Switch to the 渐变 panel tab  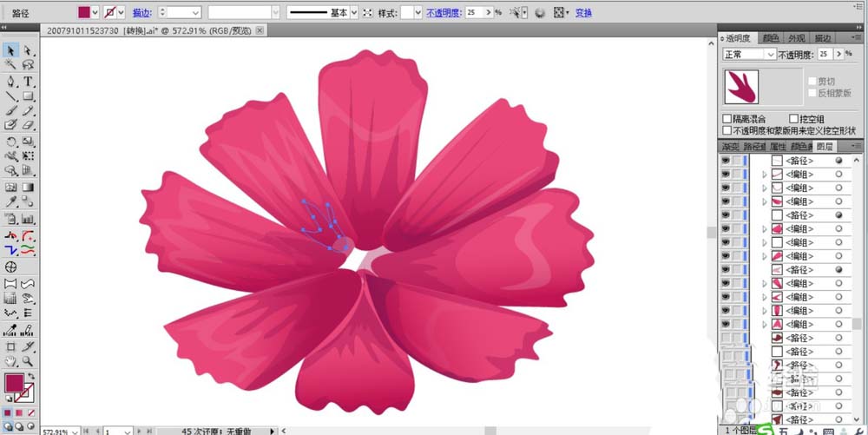click(x=730, y=147)
